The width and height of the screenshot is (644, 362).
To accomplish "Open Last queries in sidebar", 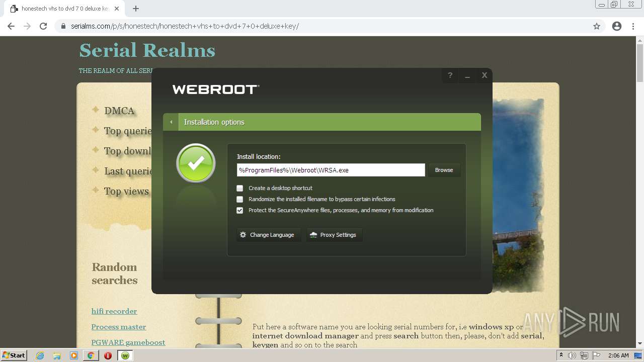I will 128,171.
